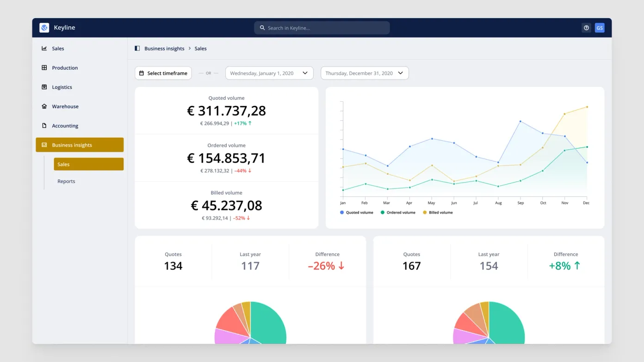The image size is (644, 362).
Task: Open the GS user avatar
Action: [x=600, y=28]
